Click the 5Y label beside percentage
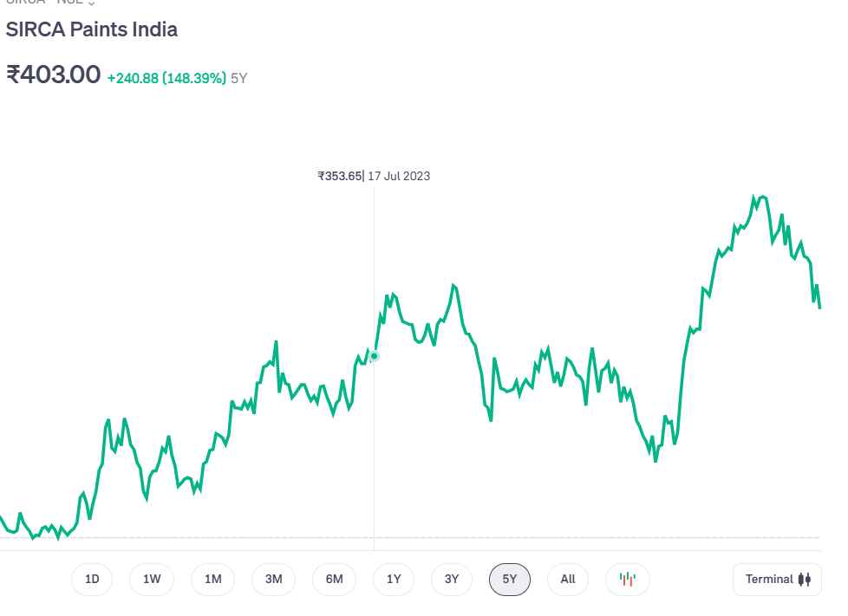This screenshot has width=848, height=616. click(x=238, y=78)
